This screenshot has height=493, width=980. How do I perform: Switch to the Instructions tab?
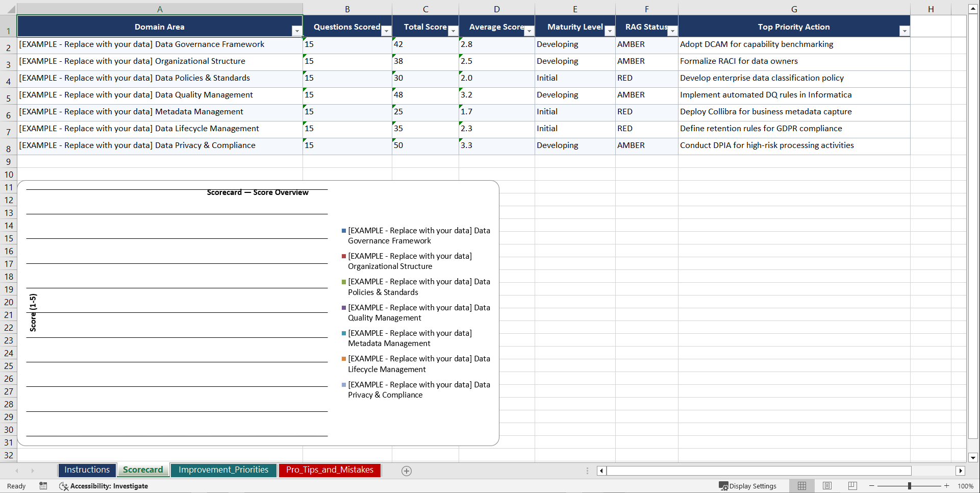point(87,470)
